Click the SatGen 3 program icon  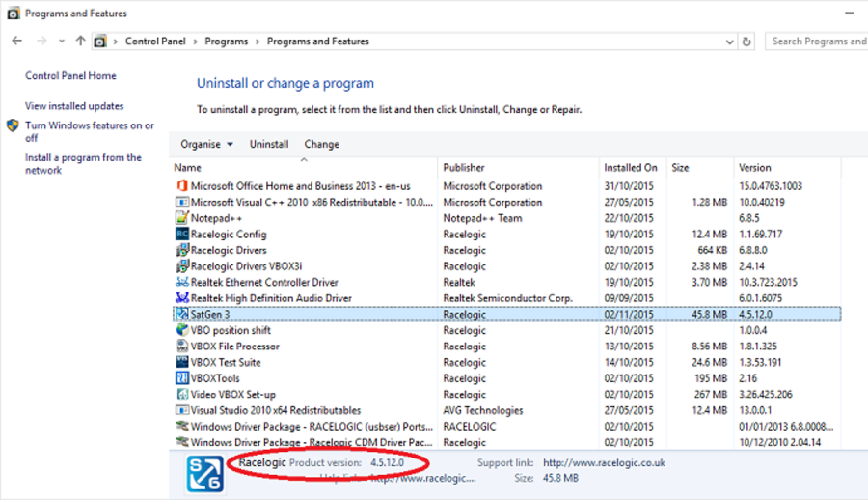click(182, 315)
